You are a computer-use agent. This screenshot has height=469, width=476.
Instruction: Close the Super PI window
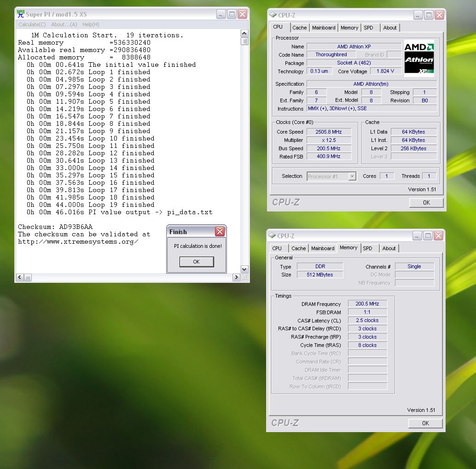tap(242, 14)
